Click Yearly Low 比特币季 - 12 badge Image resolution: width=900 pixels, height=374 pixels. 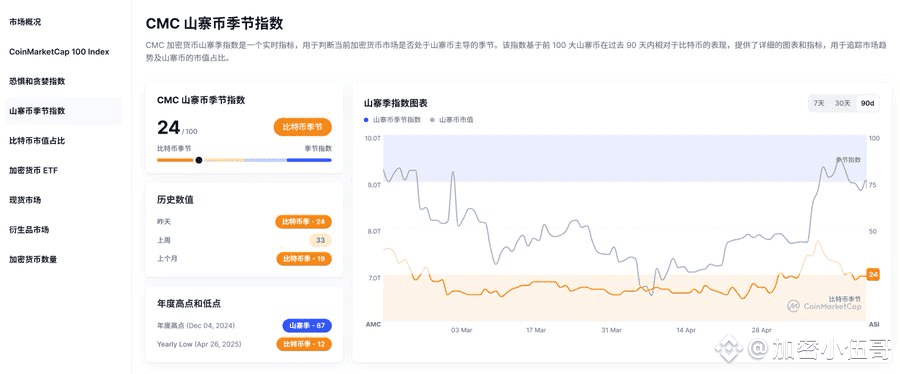[304, 344]
